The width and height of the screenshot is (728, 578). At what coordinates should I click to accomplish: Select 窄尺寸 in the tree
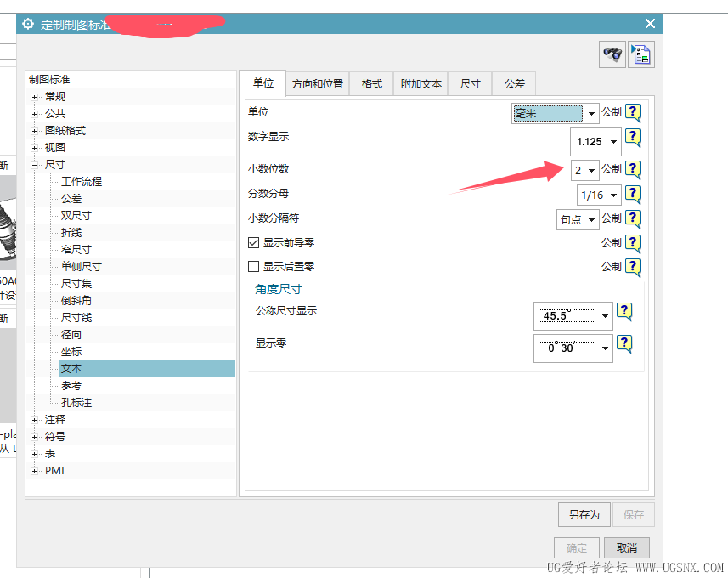(76, 250)
